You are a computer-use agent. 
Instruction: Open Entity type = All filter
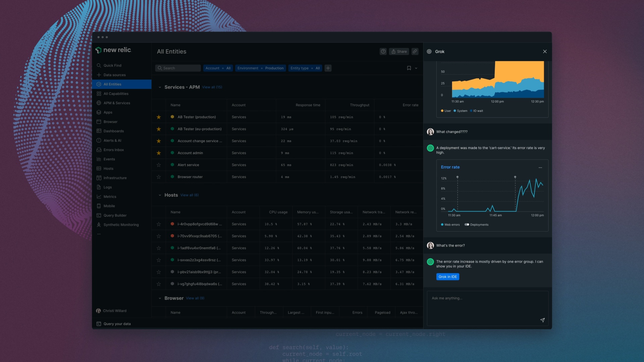(x=305, y=68)
